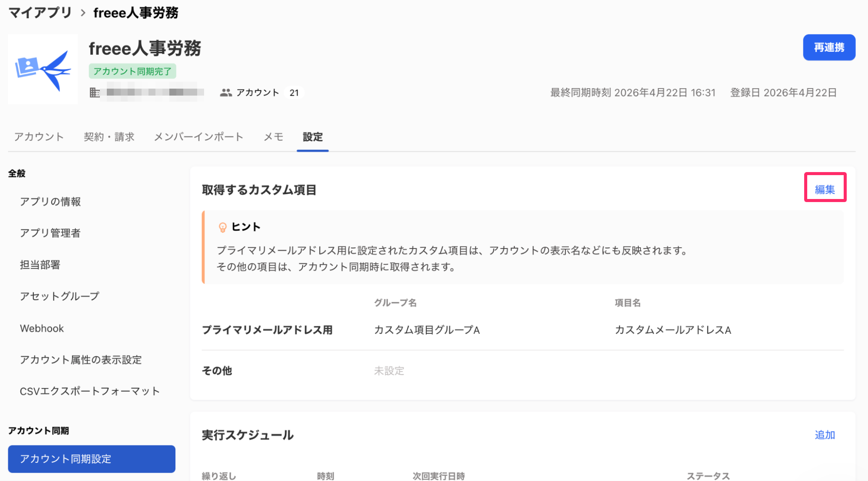Image resolution: width=868 pixels, height=481 pixels.
Task: Click the breadcrumb chevron after マイアプリ
Action: [83, 13]
